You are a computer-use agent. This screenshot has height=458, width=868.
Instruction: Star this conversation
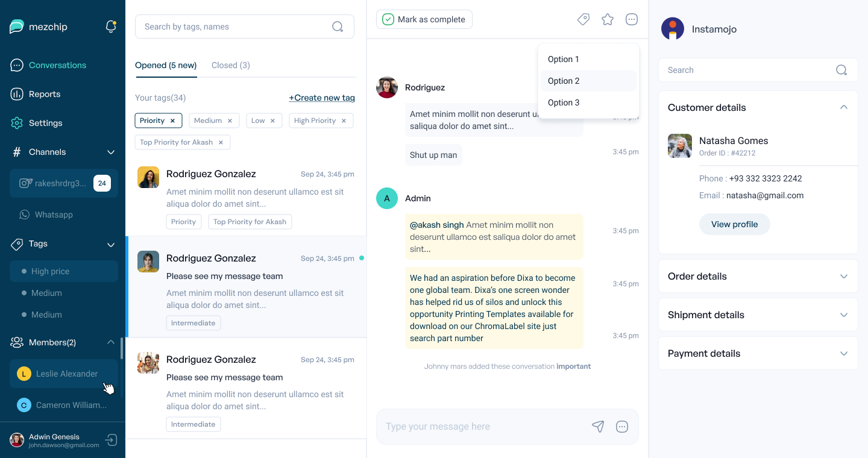coord(608,20)
